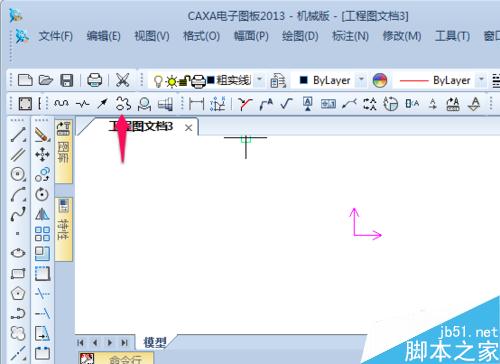
Task: Select the Rotate tool
Action: coord(42,194)
